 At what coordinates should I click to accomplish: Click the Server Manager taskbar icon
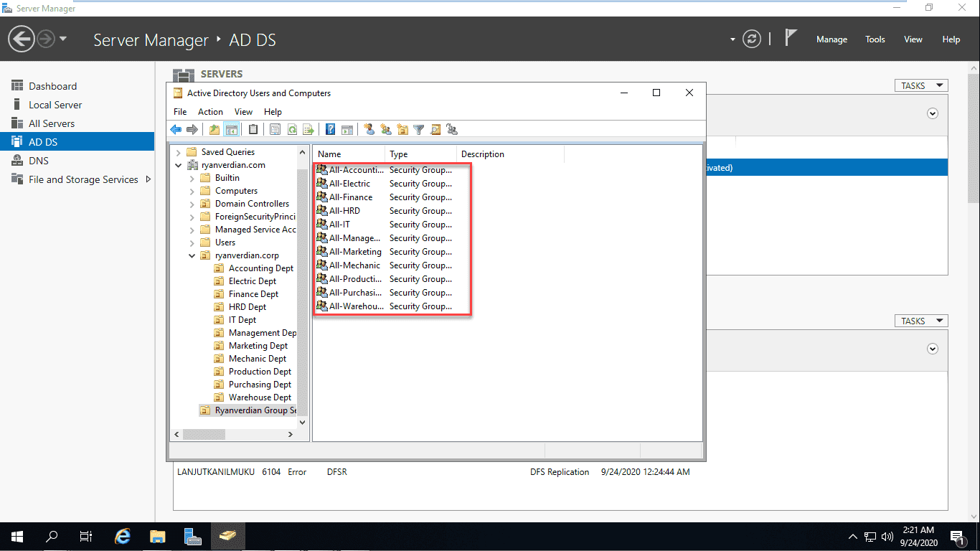(x=192, y=536)
